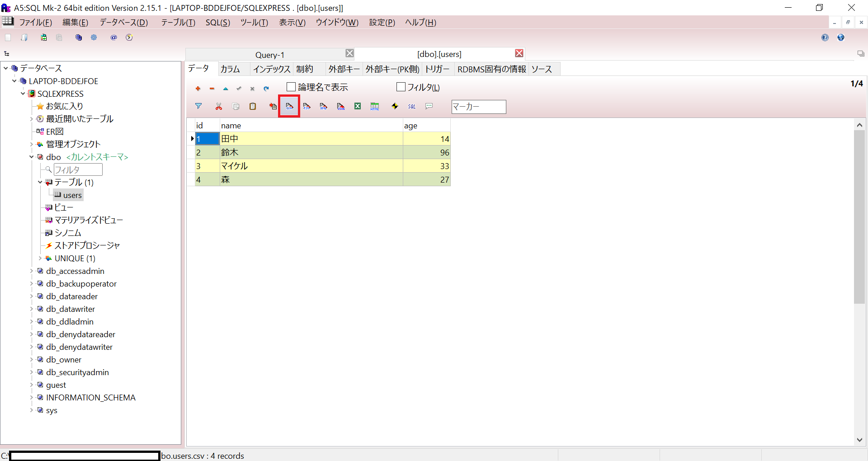
Task: Click the XML export icon
Action: (323, 106)
